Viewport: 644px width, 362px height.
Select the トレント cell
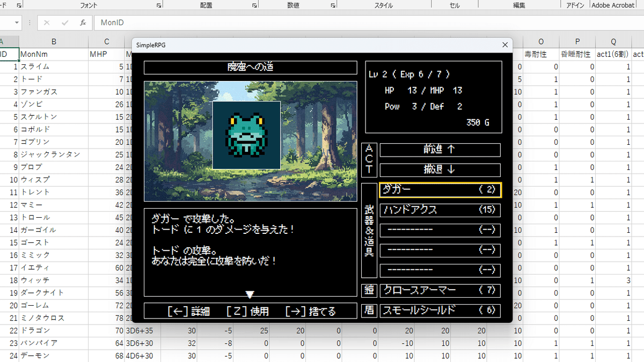[54, 192]
